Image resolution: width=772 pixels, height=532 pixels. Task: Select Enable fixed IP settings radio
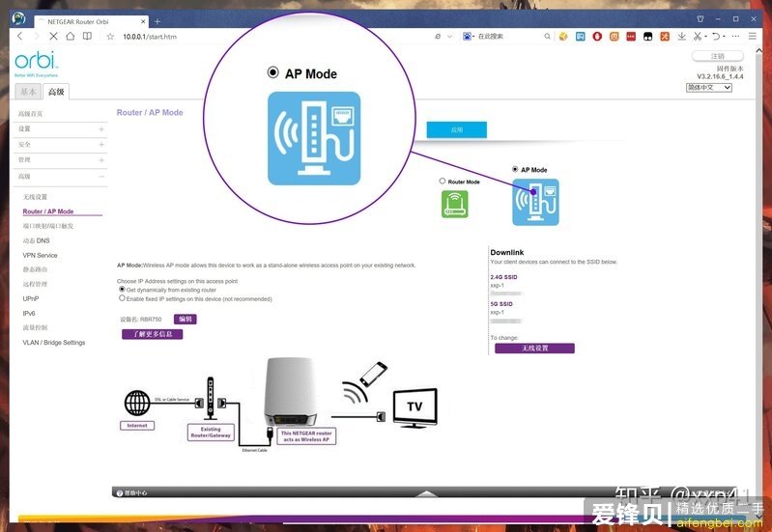tap(122, 298)
